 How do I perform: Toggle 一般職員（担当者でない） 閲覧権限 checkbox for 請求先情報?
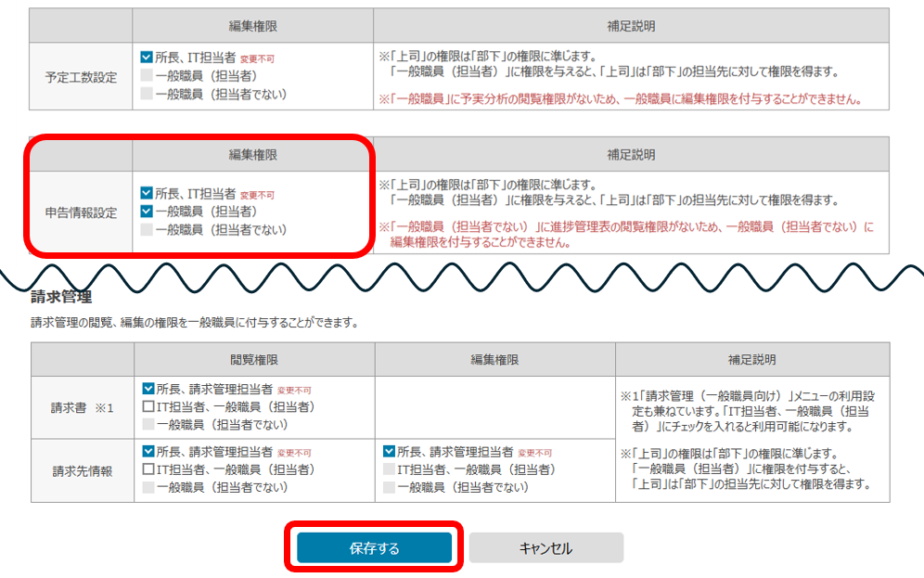click(148, 487)
